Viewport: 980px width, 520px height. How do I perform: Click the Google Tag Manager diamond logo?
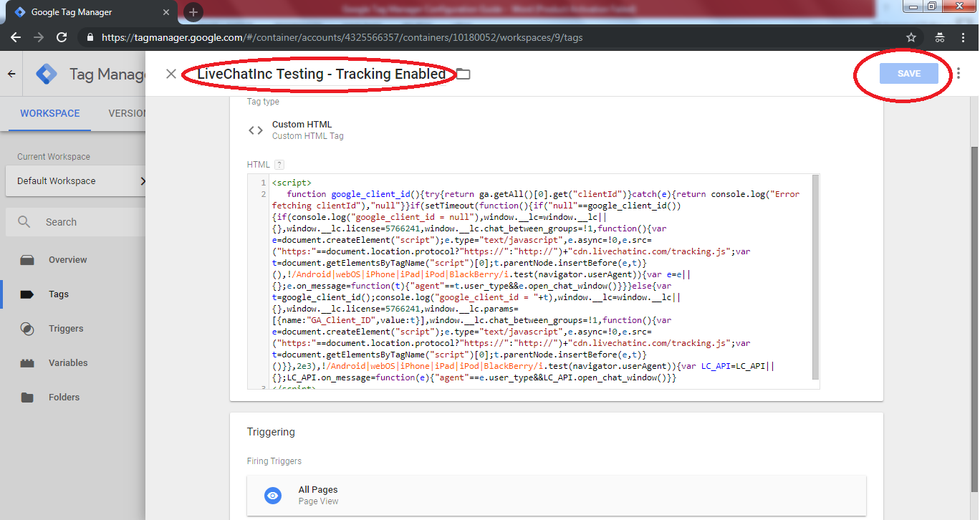(x=47, y=74)
